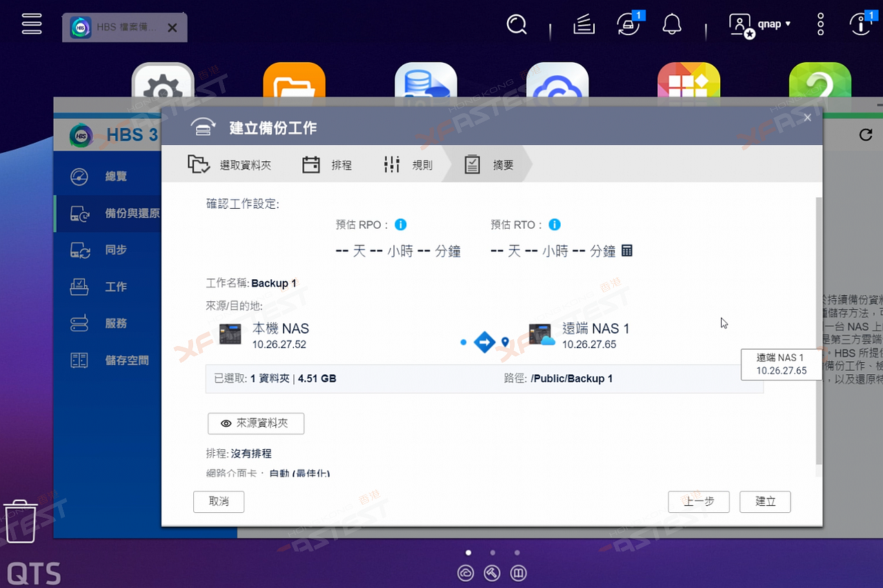Open the QTS main menu hamburger icon

[32, 25]
